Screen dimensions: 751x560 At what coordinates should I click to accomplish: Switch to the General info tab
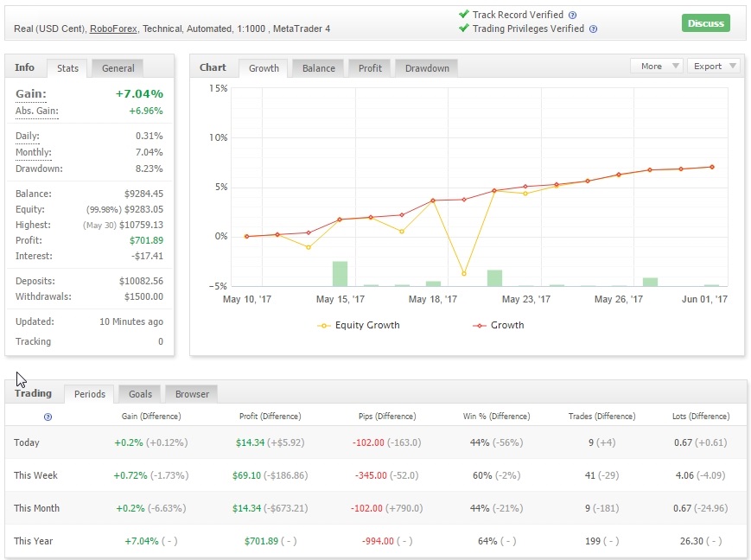click(x=118, y=68)
